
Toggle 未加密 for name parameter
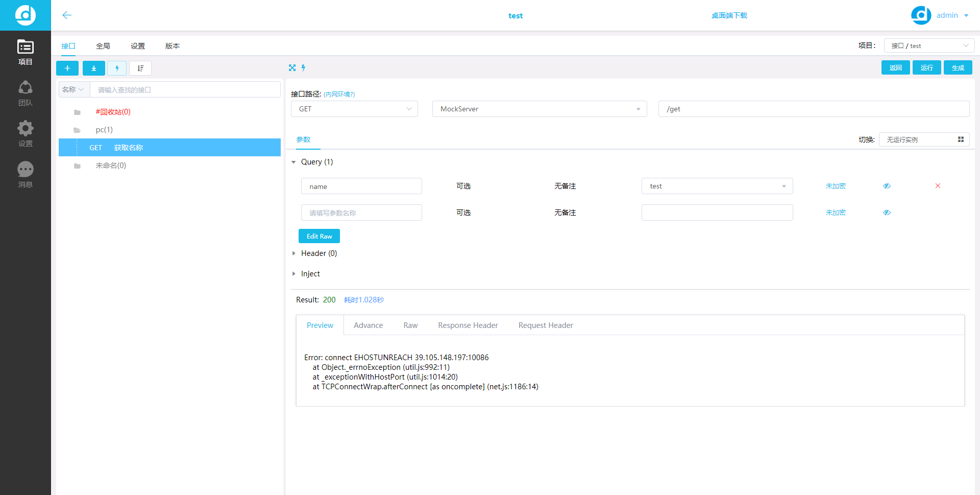836,186
